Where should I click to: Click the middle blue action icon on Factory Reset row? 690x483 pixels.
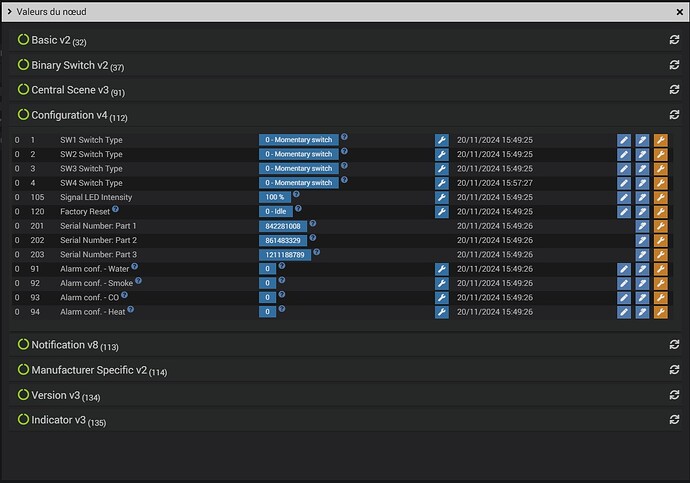pos(642,212)
